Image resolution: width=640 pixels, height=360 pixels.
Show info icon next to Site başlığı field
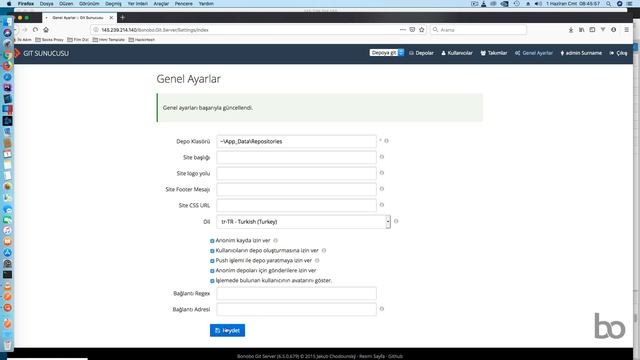click(x=382, y=157)
